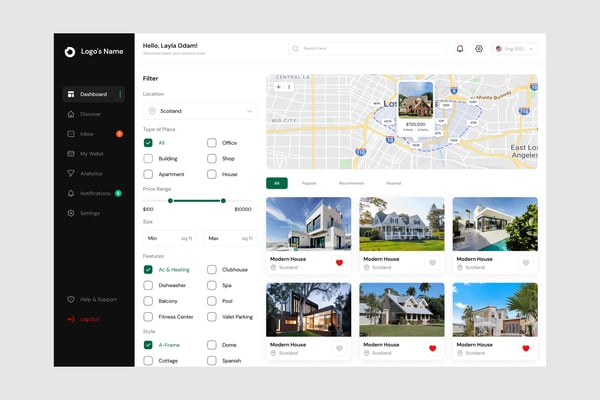600x400 pixels.
Task: Uncheck the All place type checkbox
Action: tap(148, 143)
